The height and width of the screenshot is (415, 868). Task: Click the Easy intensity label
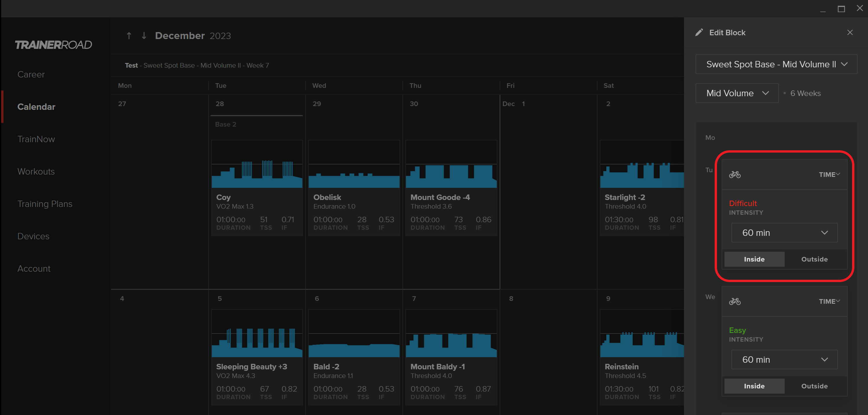737,330
